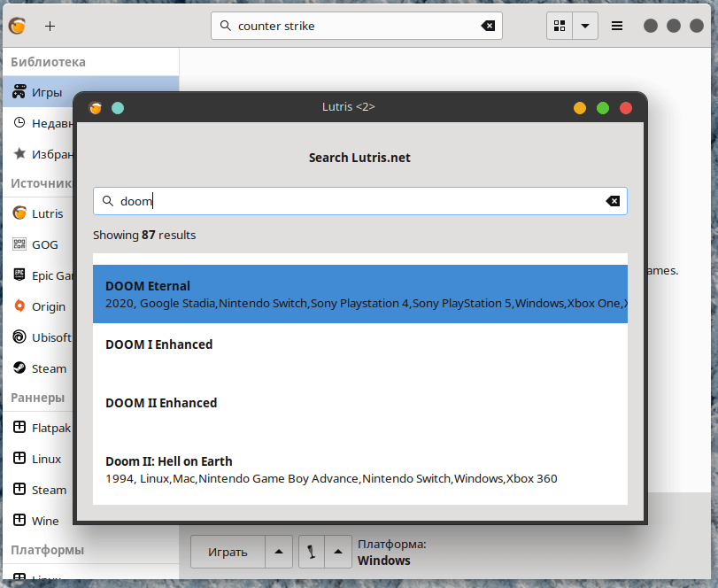Clear the doom search query
The width and height of the screenshot is (718, 588).
(x=613, y=201)
